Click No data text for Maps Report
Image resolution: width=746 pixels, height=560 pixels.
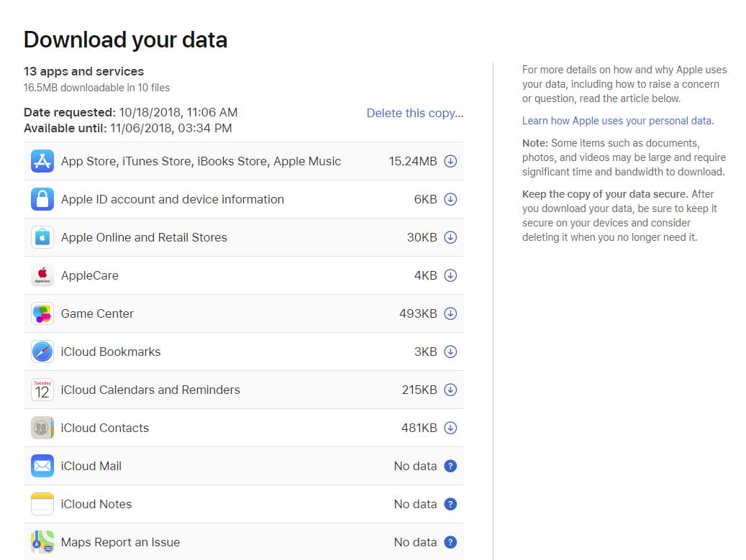tap(415, 542)
